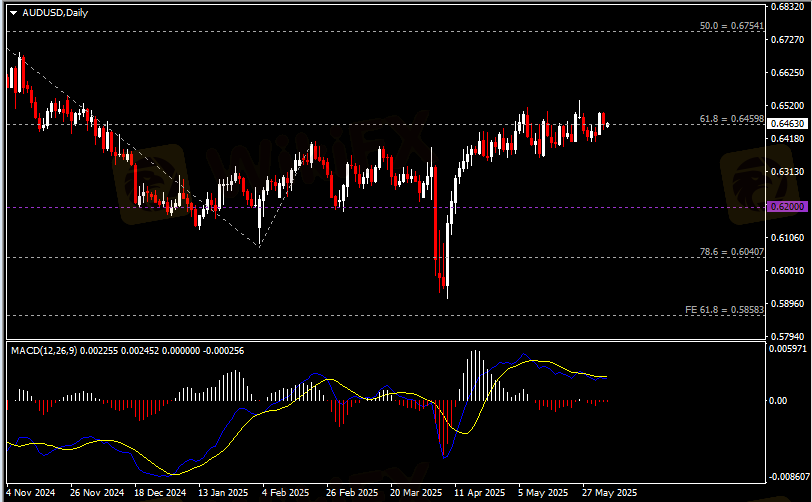Select the 11 Apr 2025 date marker
The width and height of the screenshot is (812, 502).
(x=475, y=493)
